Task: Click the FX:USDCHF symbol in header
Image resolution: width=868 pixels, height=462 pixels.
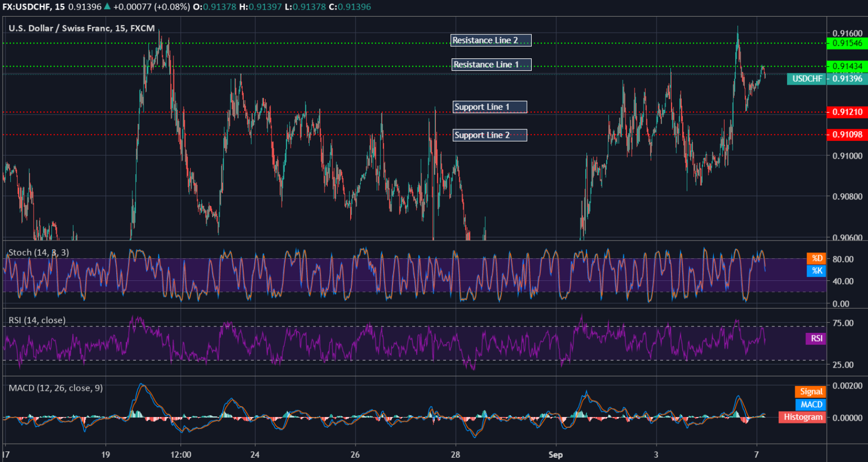Action: pyautogui.click(x=27, y=7)
